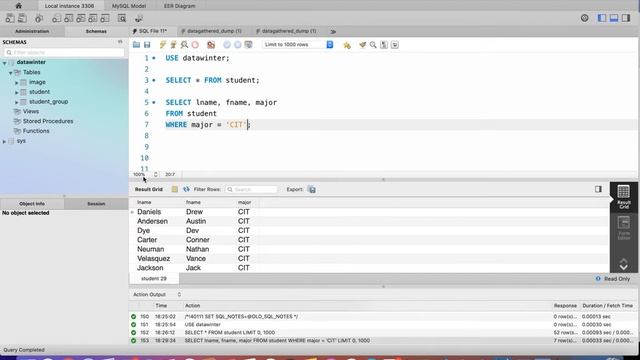The image size is (640, 360).
Task: Create a new function icon
Action: (x=105, y=18)
